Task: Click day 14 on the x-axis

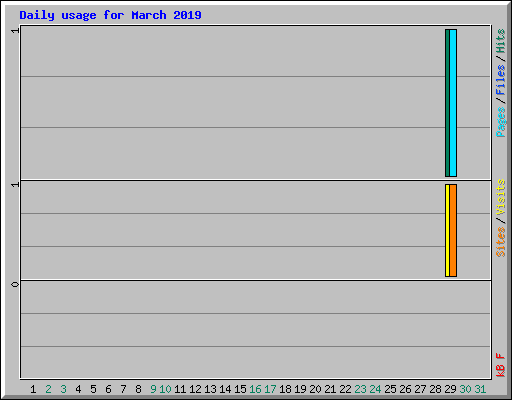Action: pyautogui.click(x=225, y=389)
